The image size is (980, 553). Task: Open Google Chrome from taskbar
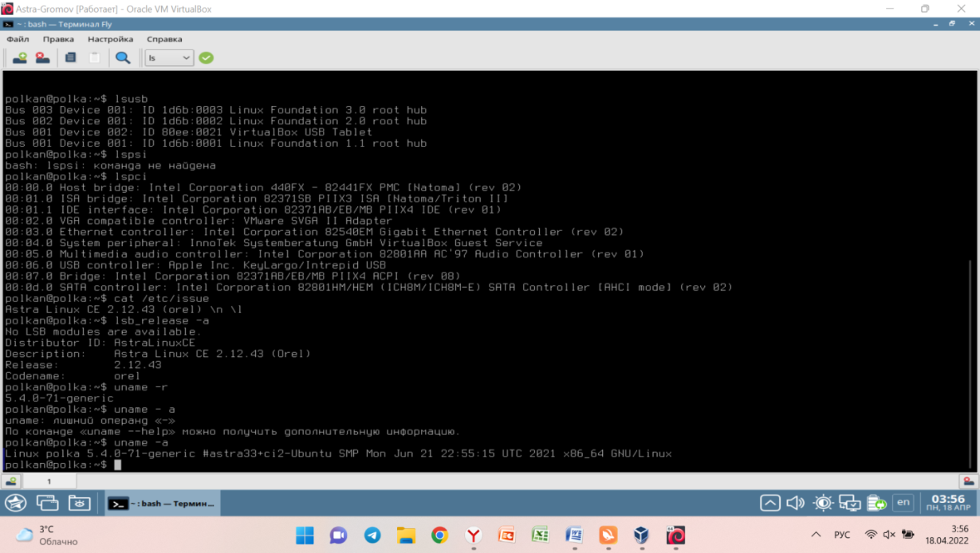[x=439, y=535]
